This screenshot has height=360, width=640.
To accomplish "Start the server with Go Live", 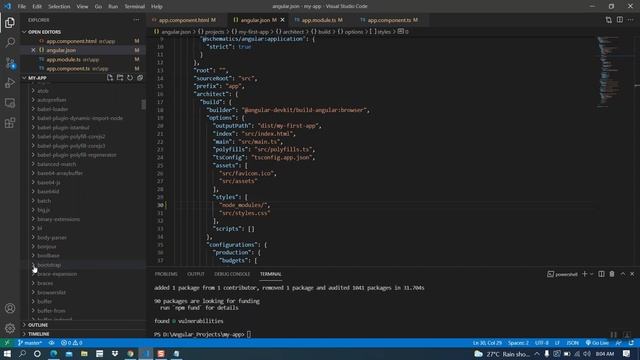I will (598, 343).
